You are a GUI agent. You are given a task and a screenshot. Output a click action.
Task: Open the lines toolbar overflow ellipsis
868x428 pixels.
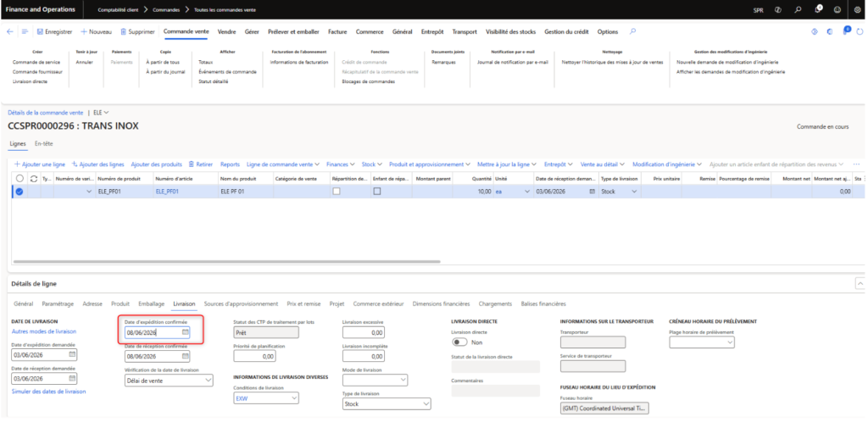point(856,164)
